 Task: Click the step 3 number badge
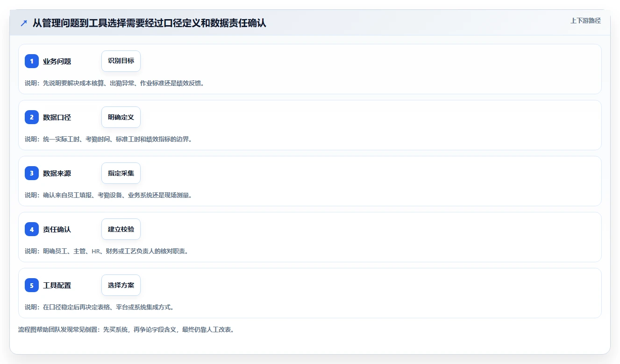pos(32,173)
